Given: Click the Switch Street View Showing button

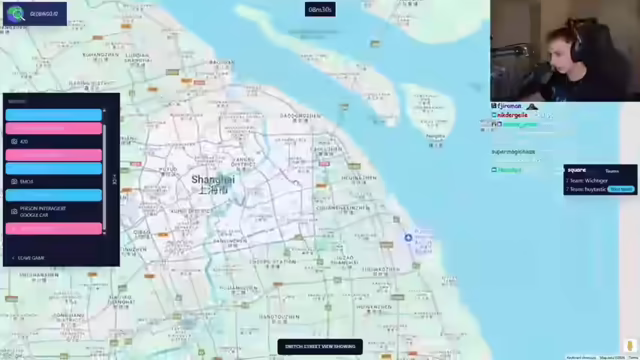Looking at the screenshot, I should (320, 347).
